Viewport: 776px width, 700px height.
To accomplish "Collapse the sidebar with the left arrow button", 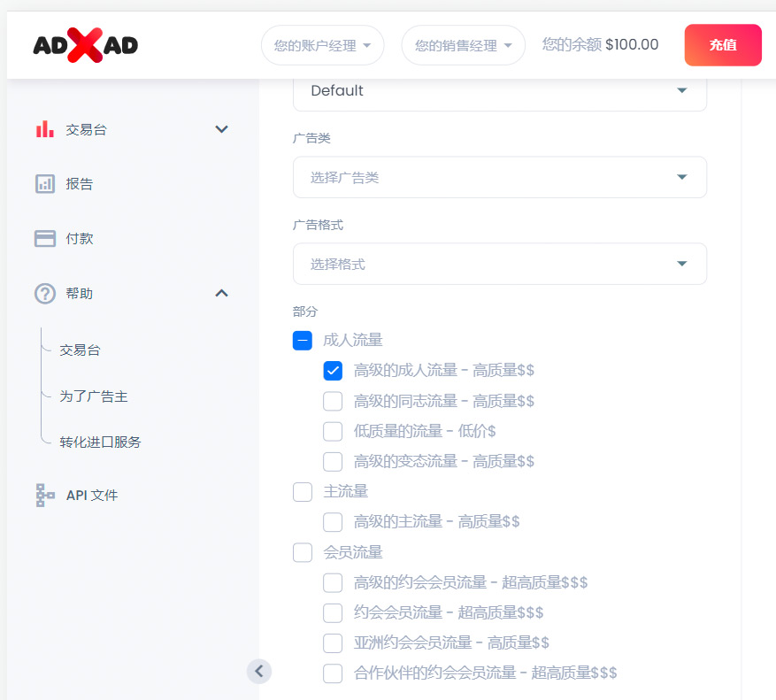I will [x=258, y=671].
